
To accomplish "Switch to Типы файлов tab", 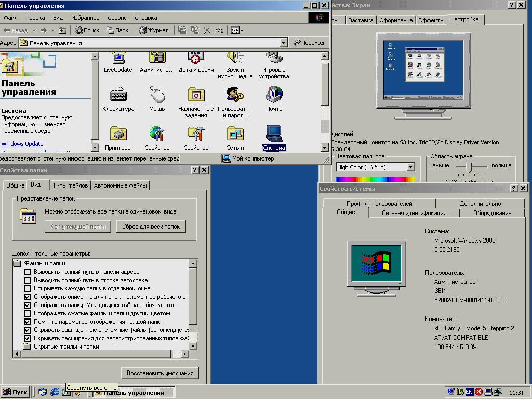I will coord(70,185).
